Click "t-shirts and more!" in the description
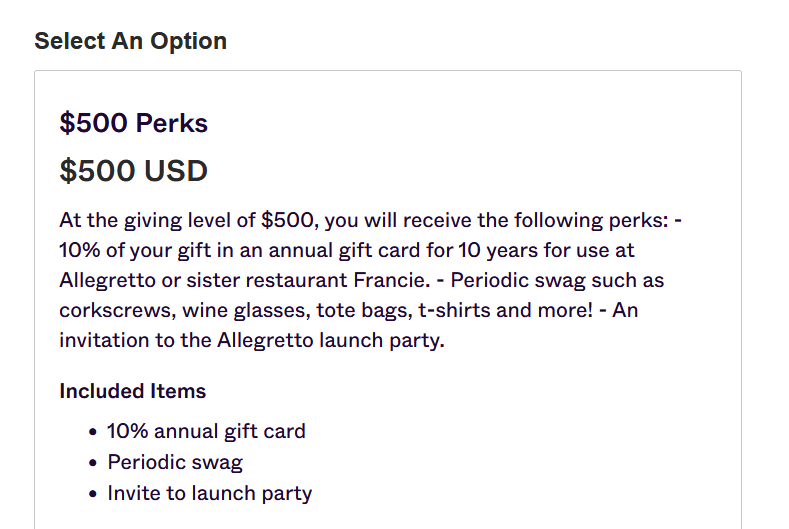Screen dimensions: 789x529 point(506,310)
